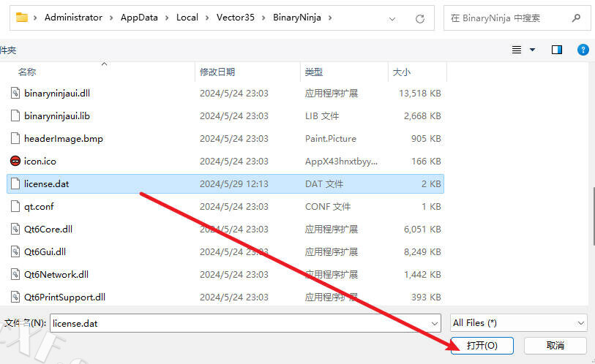Click the binaryninjaui.dll file icon
Image resolution: width=595 pixels, height=364 pixels.
[x=15, y=94]
